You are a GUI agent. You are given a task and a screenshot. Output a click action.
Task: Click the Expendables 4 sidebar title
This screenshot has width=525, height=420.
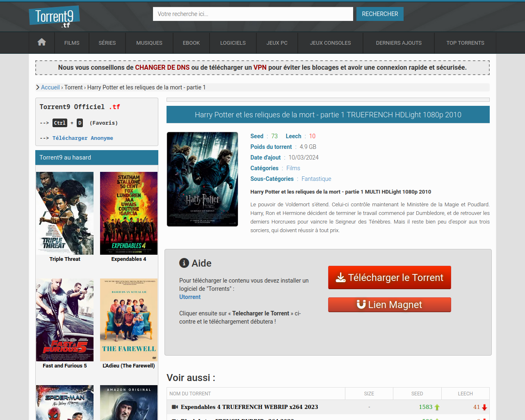click(129, 259)
